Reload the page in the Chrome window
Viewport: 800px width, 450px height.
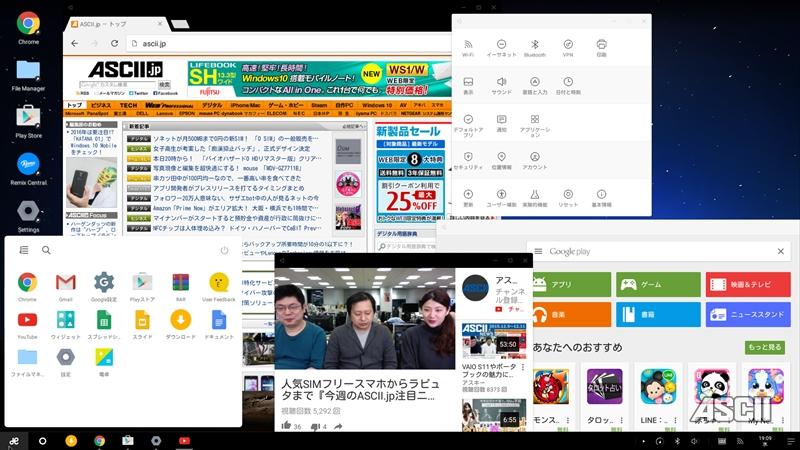pos(115,43)
